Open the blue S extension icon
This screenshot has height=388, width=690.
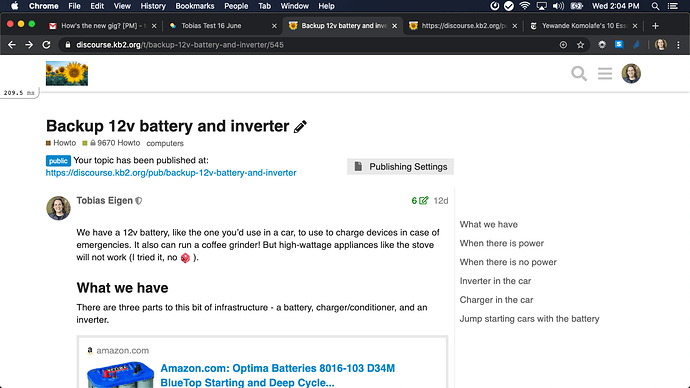click(x=619, y=44)
